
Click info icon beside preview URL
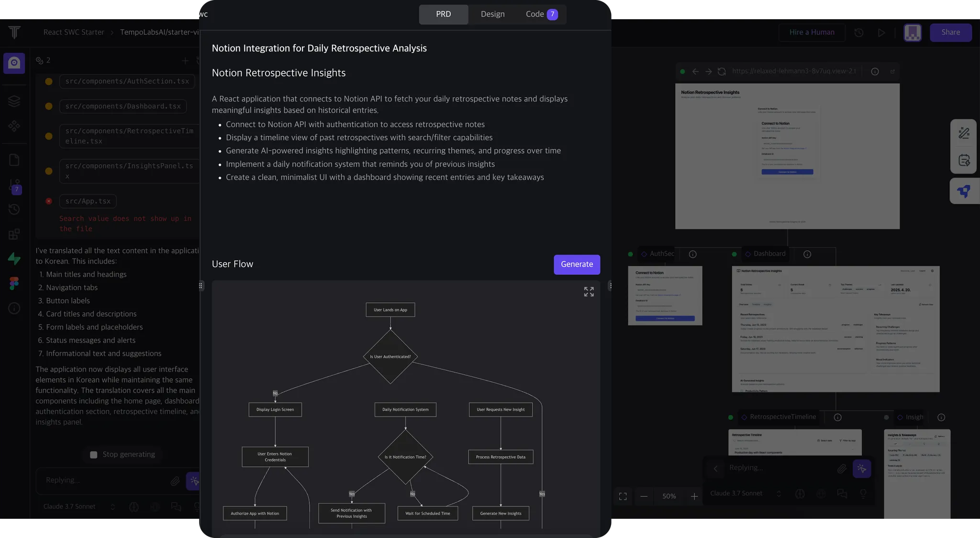875,72
